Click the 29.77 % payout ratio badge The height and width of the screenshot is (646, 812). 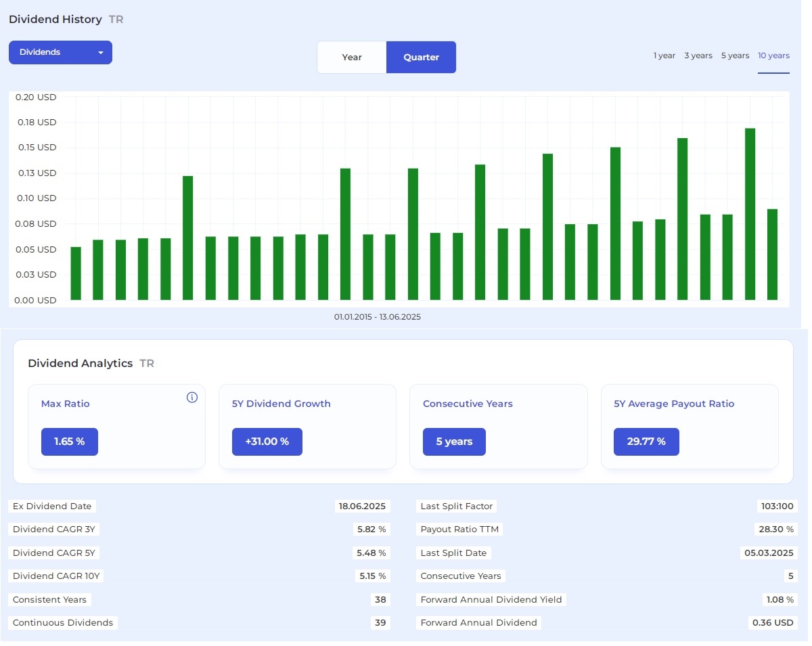coord(646,442)
